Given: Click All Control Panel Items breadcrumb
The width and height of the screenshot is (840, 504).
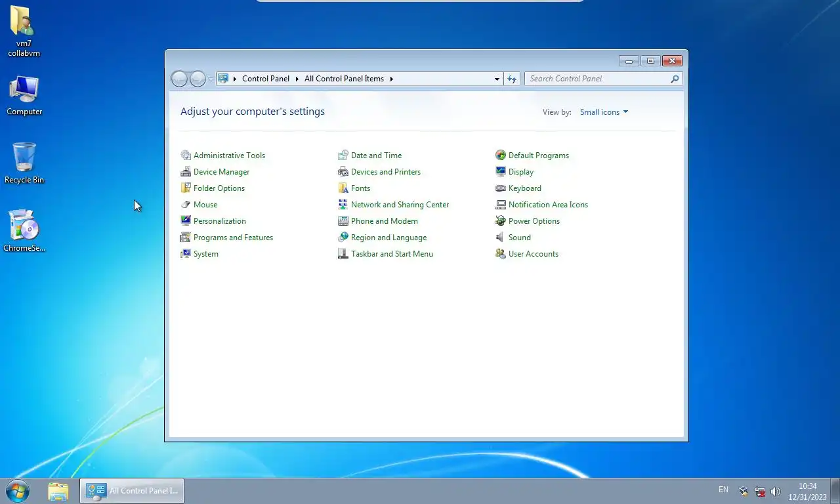Looking at the screenshot, I should click(x=344, y=79).
